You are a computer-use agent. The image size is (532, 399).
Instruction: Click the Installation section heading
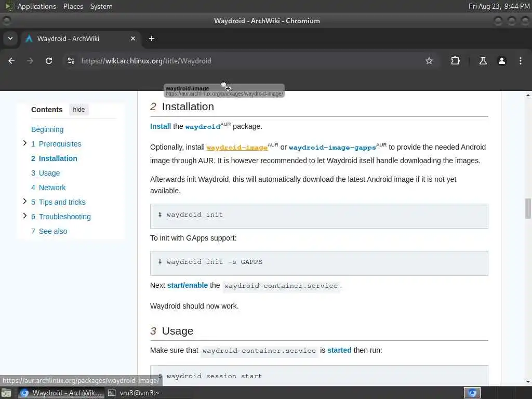pyautogui.click(x=188, y=107)
